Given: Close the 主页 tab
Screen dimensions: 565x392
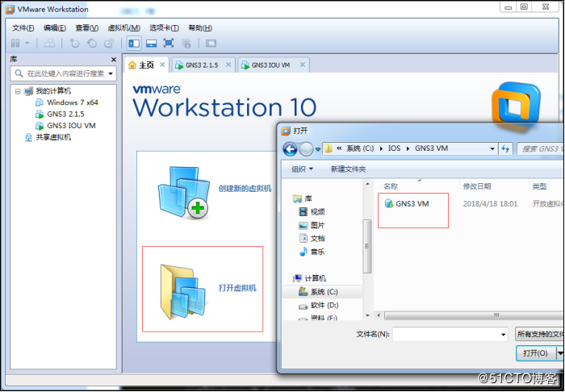Looking at the screenshot, I should click(x=162, y=65).
